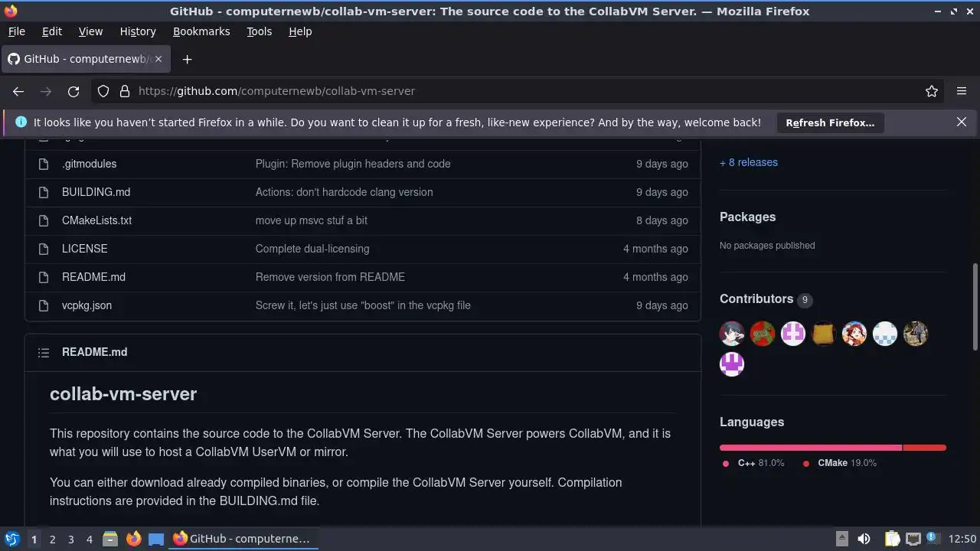Open the BUILDING.md file link
980x551 pixels.
96,192
